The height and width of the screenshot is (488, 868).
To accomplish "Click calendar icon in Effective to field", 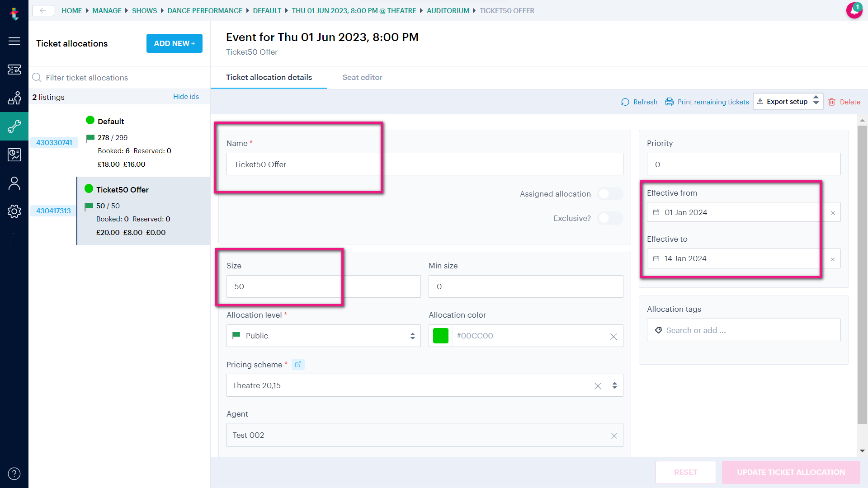I will click(x=656, y=258).
